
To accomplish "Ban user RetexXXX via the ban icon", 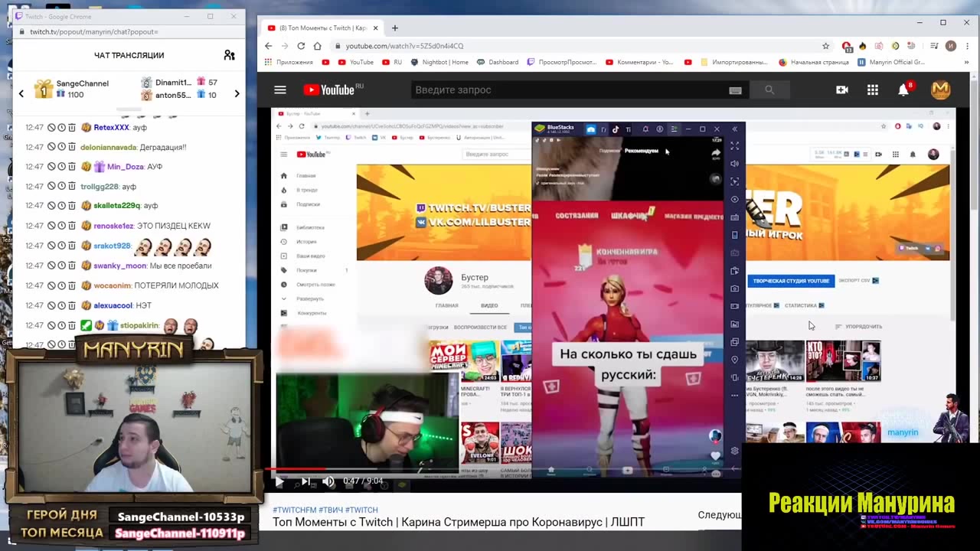I will point(51,127).
